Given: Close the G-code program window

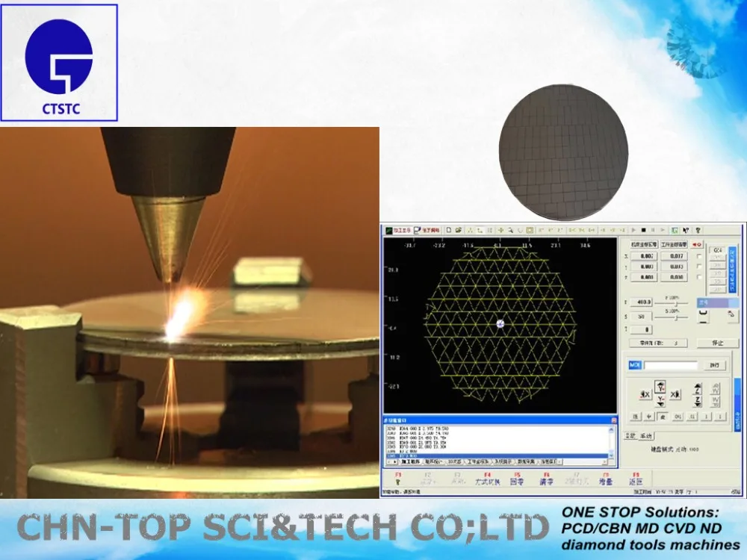Looking at the screenshot, I should (x=613, y=420).
